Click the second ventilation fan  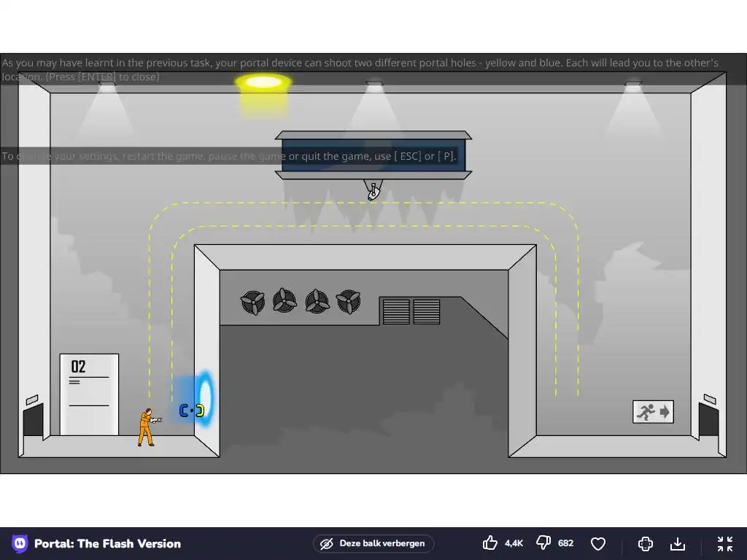pos(285,301)
